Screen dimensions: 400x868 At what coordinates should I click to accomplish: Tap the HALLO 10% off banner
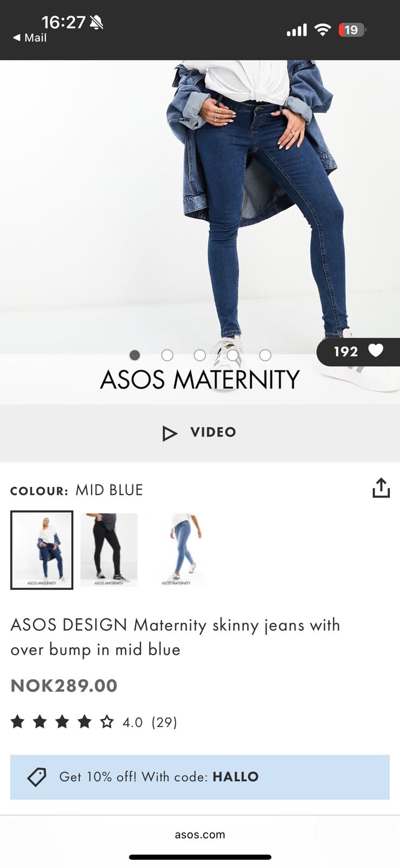(x=200, y=777)
